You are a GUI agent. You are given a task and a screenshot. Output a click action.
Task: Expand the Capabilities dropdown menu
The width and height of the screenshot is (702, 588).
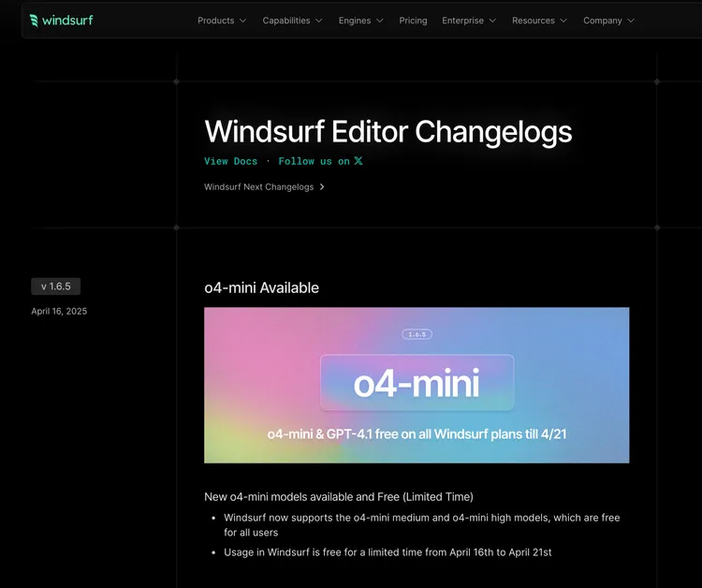(x=292, y=21)
